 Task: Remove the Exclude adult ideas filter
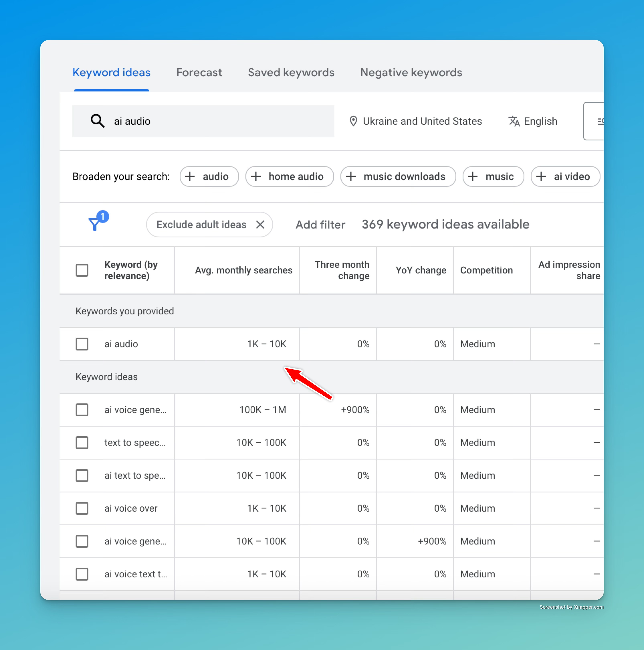[260, 224]
